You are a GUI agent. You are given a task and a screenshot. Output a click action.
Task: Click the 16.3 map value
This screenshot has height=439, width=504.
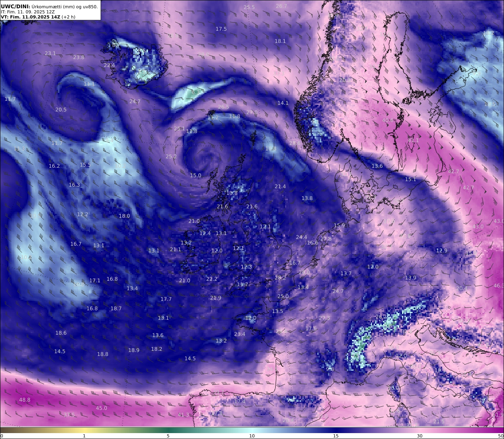coord(74,185)
